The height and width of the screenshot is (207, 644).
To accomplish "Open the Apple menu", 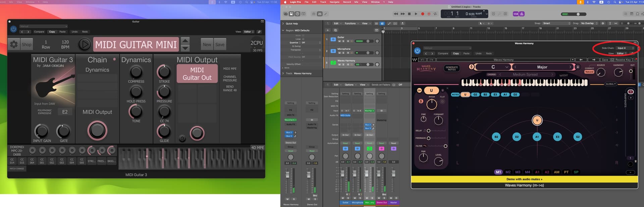I will coord(285,2).
